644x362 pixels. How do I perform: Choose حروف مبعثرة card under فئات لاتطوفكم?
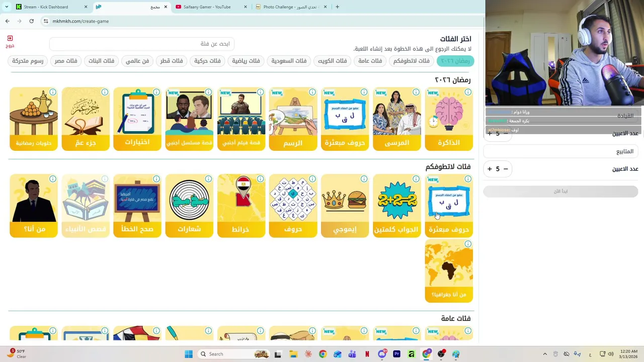(x=449, y=206)
